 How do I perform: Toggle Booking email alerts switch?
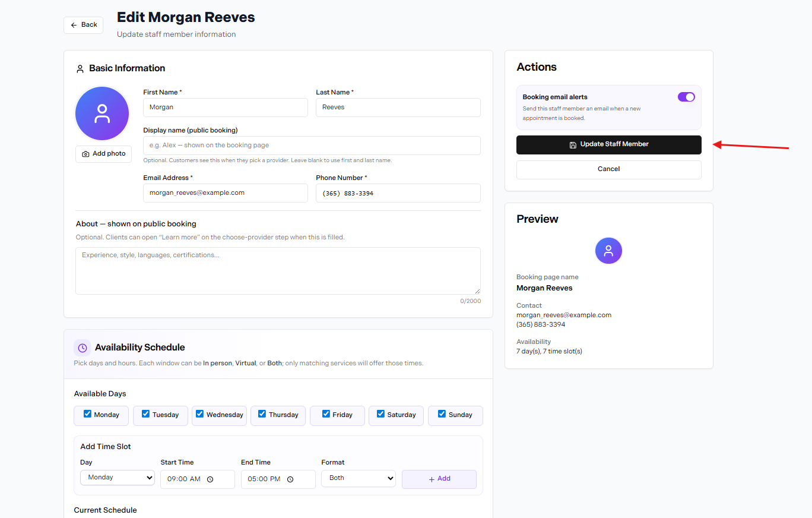click(686, 97)
